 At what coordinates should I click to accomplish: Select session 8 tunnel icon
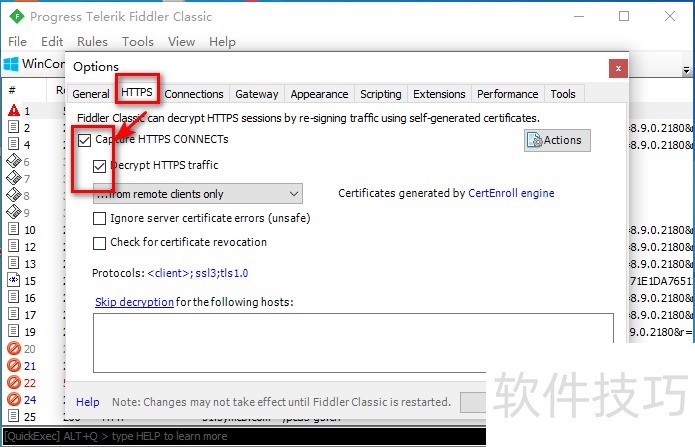14,195
